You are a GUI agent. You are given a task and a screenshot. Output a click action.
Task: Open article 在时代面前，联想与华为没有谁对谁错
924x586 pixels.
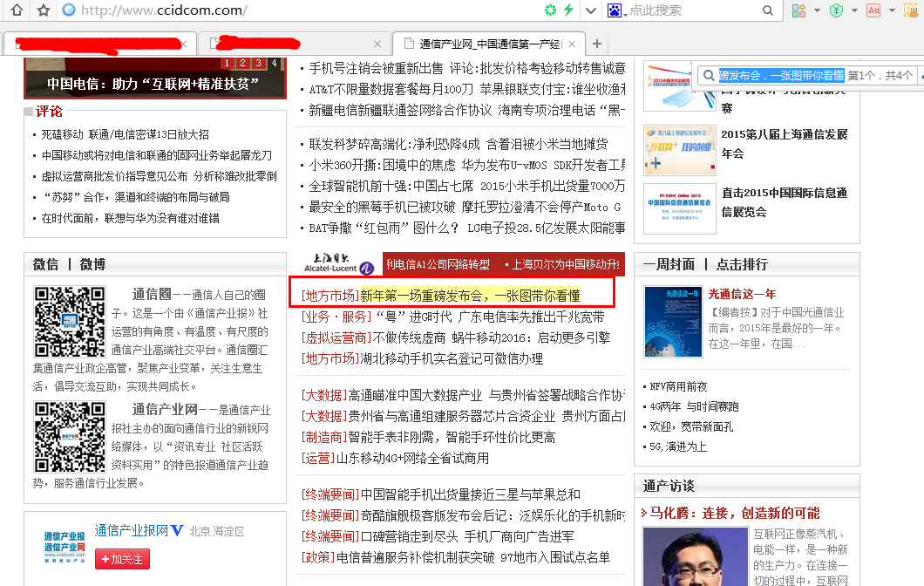130,218
